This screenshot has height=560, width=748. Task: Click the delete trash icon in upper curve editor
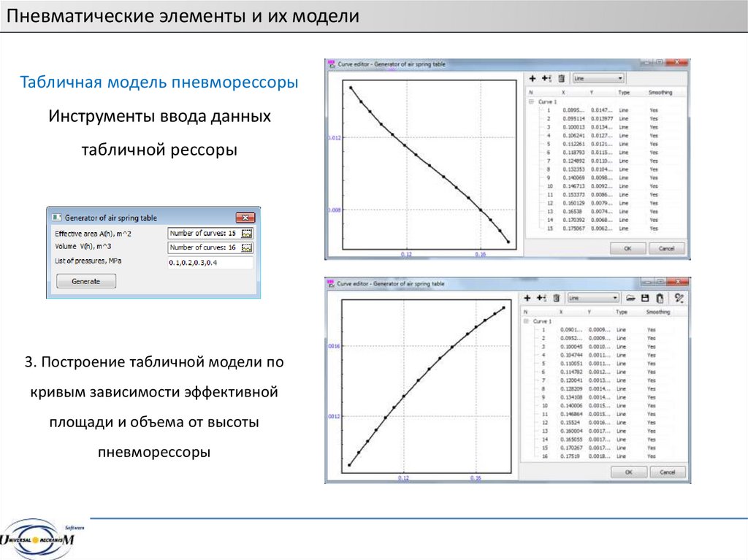(x=561, y=78)
